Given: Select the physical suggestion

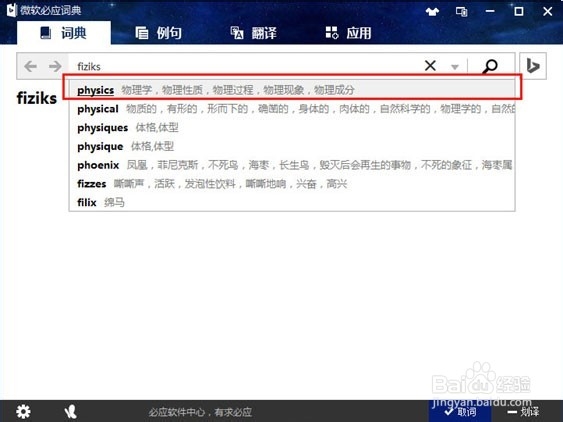Looking at the screenshot, I should click(292, 109).
